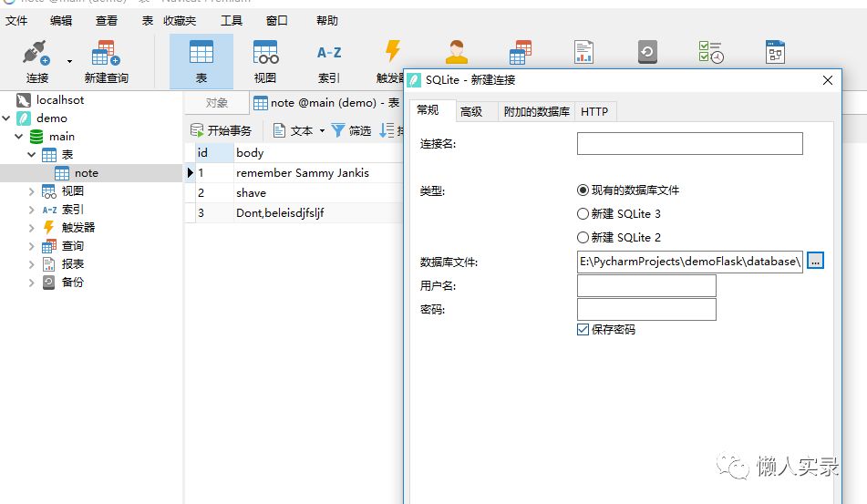Click the 备份 icon in tree
This screenshot has height=504, width=867.
[x=49, y=283]
